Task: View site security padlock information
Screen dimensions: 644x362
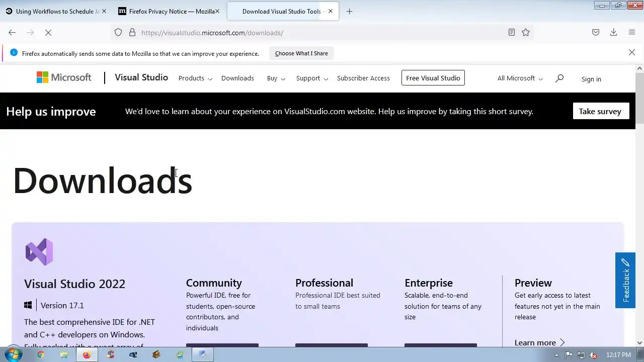Action: point(132,33)
